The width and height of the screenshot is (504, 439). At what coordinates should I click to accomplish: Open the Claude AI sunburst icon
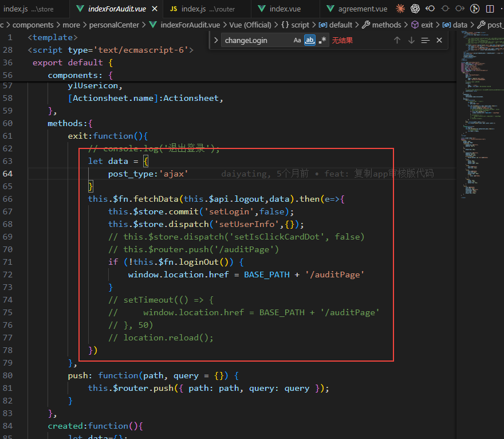[400, 9]
